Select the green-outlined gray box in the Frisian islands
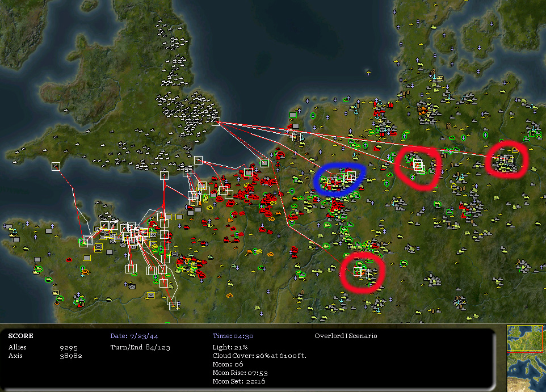The height and width of the screenshot is (392, 546). tap(293, 115)
